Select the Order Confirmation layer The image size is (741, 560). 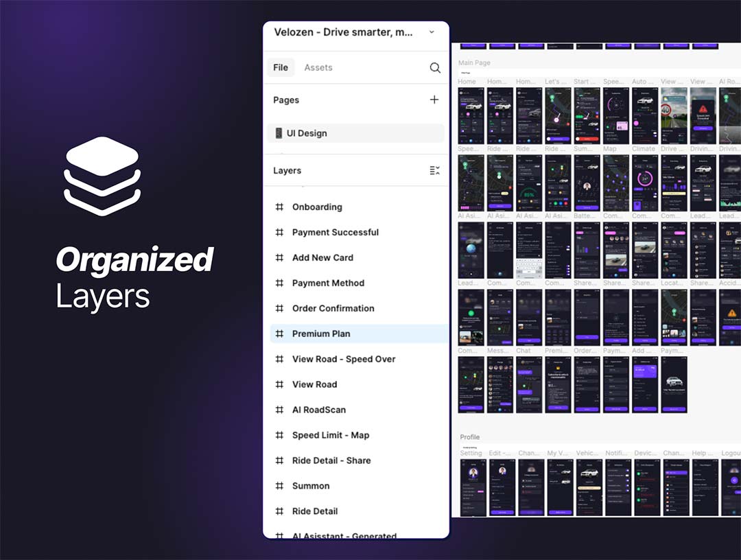[333, 309]
